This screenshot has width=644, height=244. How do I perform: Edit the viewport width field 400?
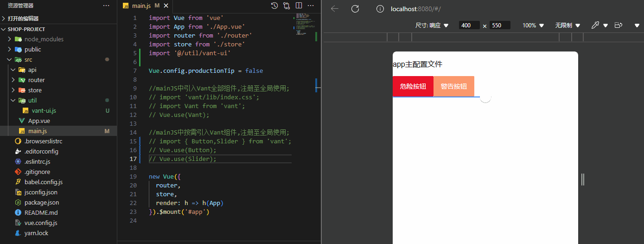(x=469, y=26)
